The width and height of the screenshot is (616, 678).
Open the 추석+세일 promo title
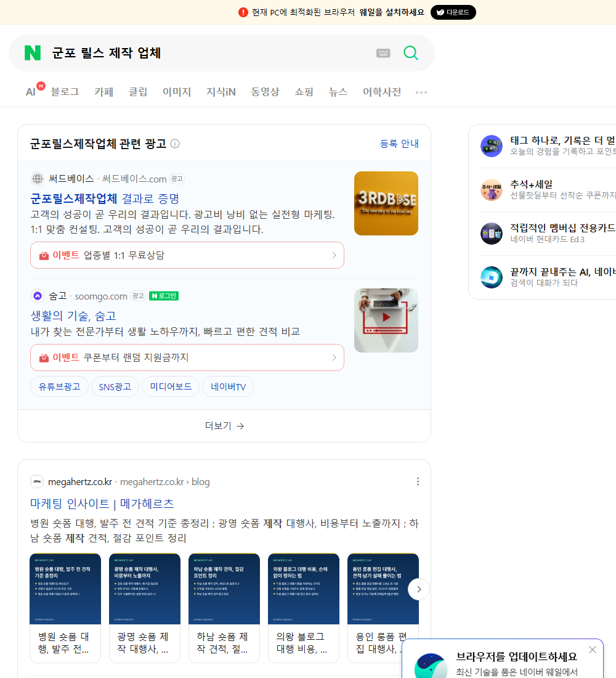(531, 184)
